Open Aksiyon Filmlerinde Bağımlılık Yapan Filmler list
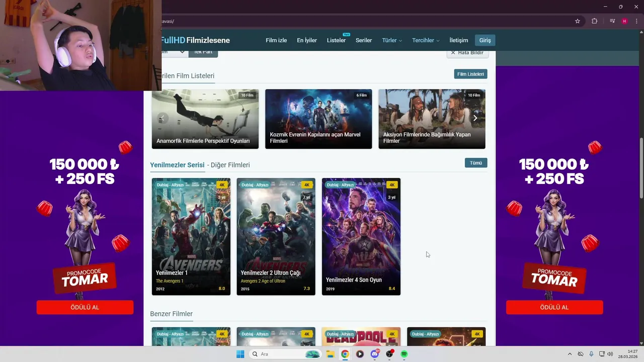This screenshot has height=362, width=644. pyautogui.click(x=432, y=119)
